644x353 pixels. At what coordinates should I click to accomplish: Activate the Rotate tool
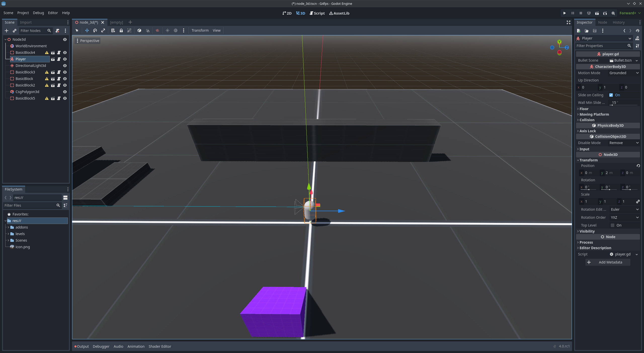click(x=95, y=30)
